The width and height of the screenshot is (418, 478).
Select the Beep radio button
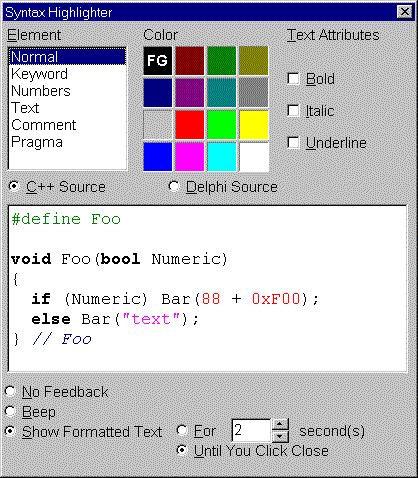point(10,412)
